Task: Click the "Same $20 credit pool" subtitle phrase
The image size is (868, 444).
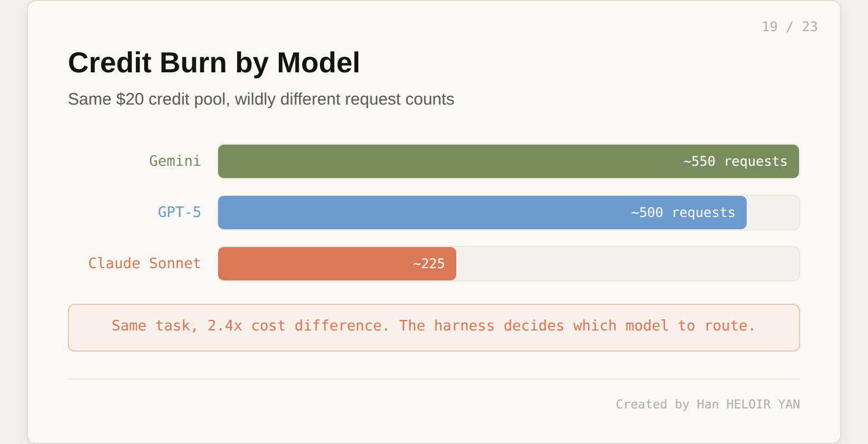Action: [x=147, y=99]
